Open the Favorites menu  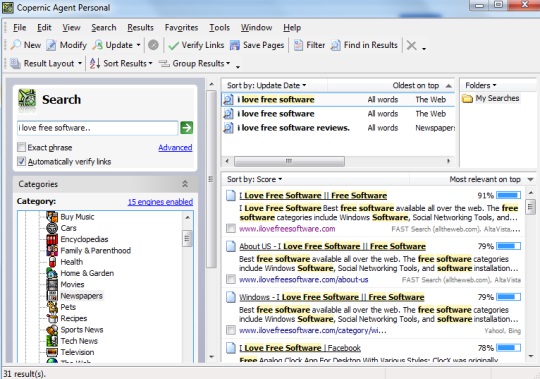pyautogui.click(x=181, y=28)
